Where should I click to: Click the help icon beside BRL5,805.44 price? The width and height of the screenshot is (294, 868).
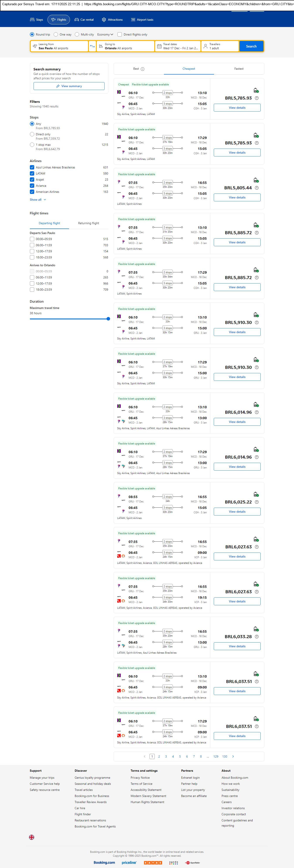click(257, 188)
